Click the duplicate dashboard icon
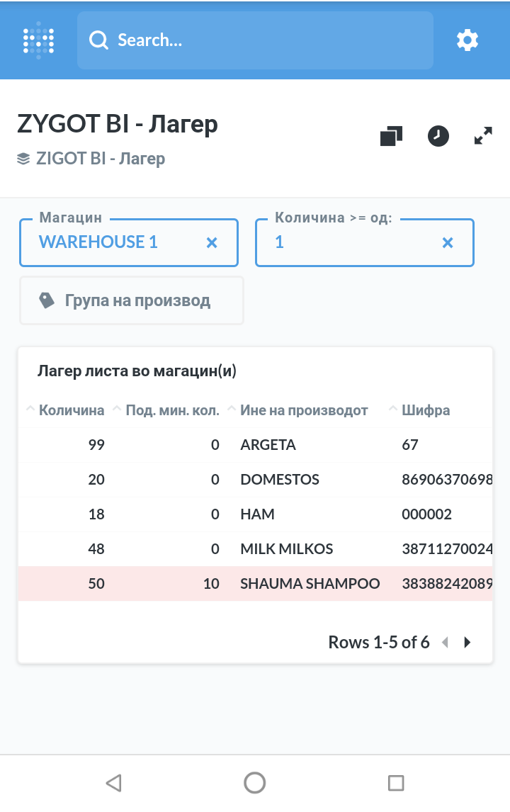Screen dimensions: 510x812 point(391,136)
